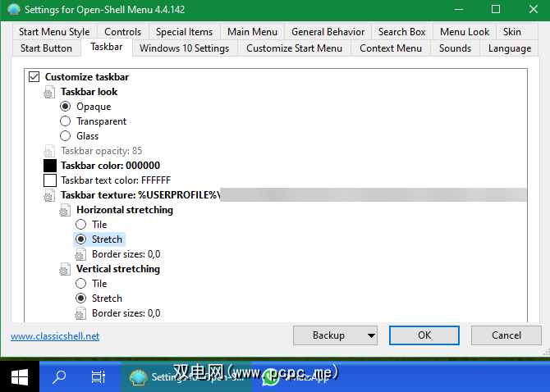This screenshot has width=550, height=392.
Task: Click the settings icon beside Vertical stretching
Action: 65,269
